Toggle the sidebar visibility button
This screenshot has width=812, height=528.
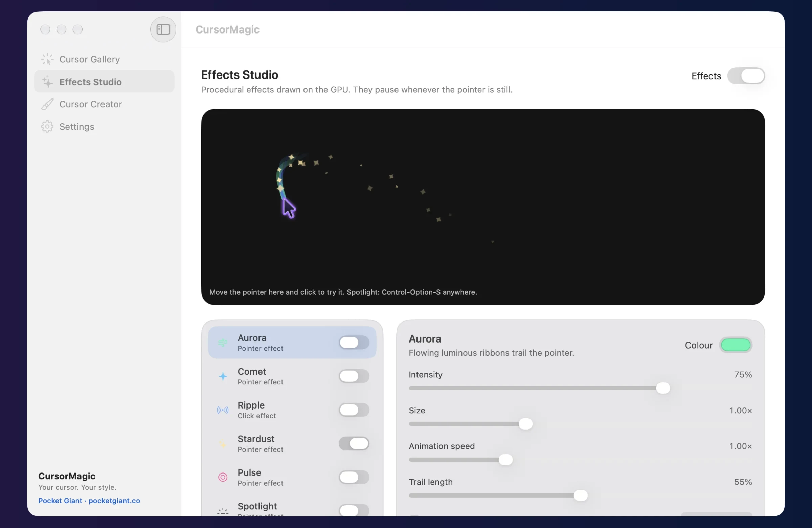[x=163, y=29]
